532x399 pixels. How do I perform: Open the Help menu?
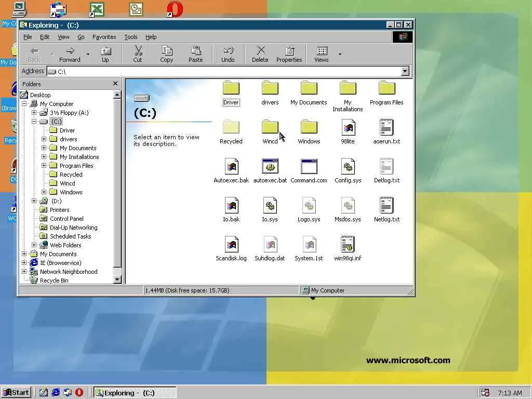[151, 37]
